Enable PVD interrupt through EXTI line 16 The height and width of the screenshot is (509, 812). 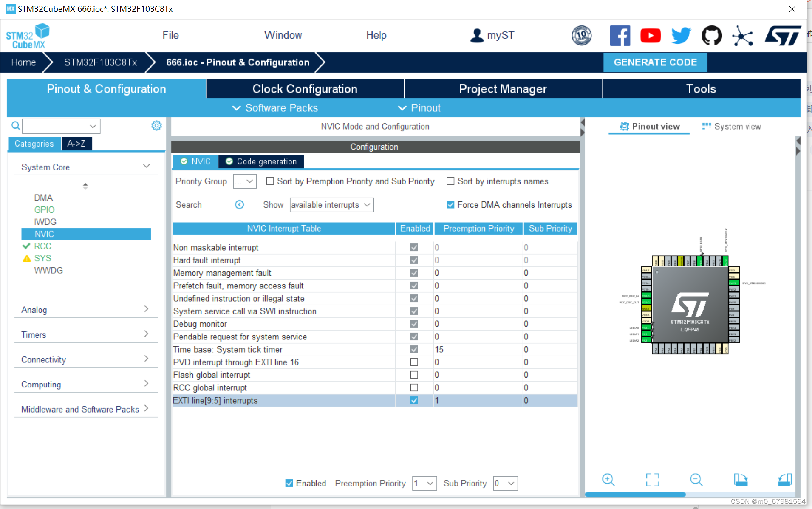pyautogui.click(x=414, y=362)
